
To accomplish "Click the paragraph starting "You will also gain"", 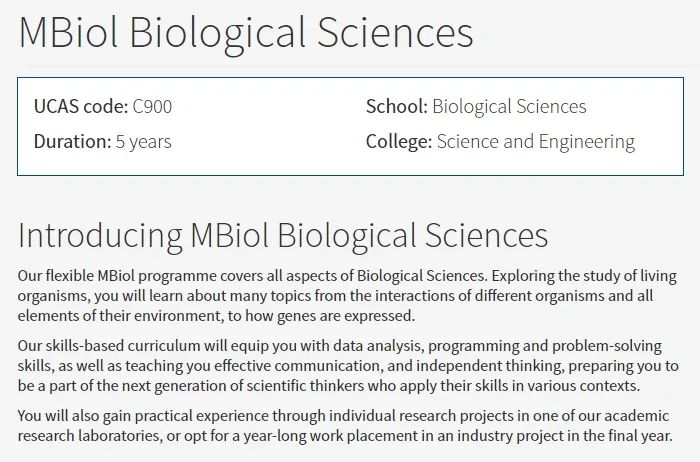I will (345, 426).
